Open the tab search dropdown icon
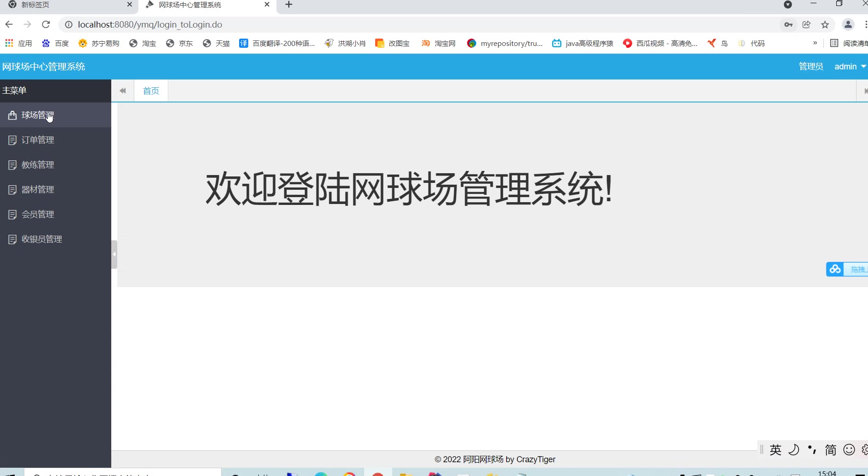The height and width of the screenshot is (476, 868). [x=788, y=5]
